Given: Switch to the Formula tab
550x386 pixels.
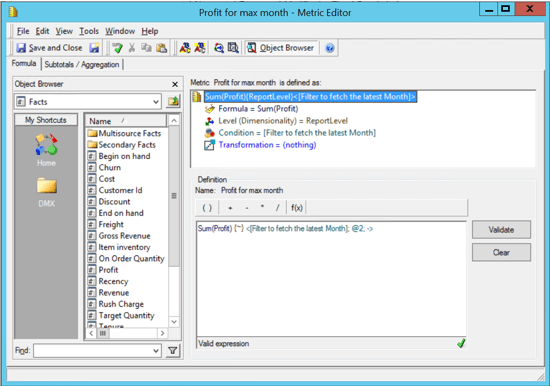Looking at the screenshot, I should 24,64.
